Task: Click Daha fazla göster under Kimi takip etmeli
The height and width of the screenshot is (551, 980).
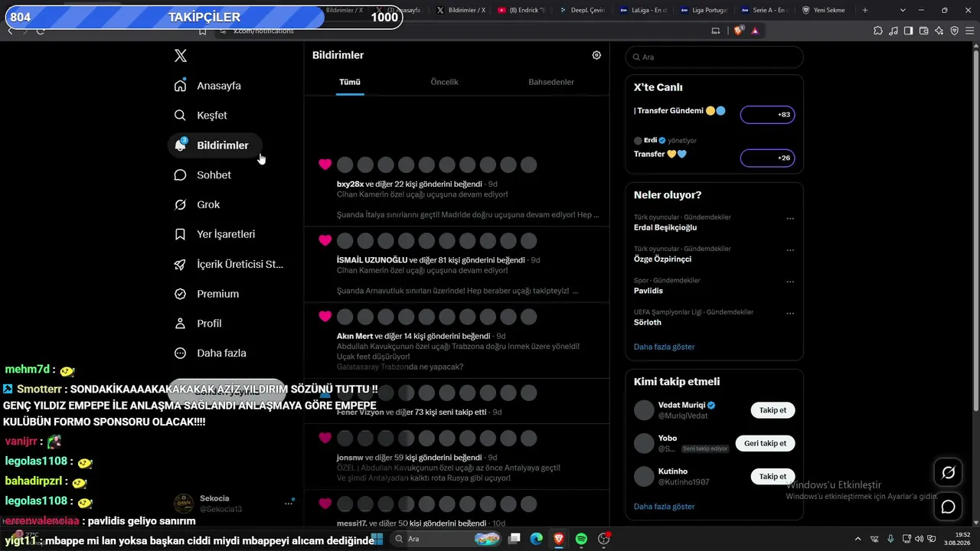Action: pos(664,507)
